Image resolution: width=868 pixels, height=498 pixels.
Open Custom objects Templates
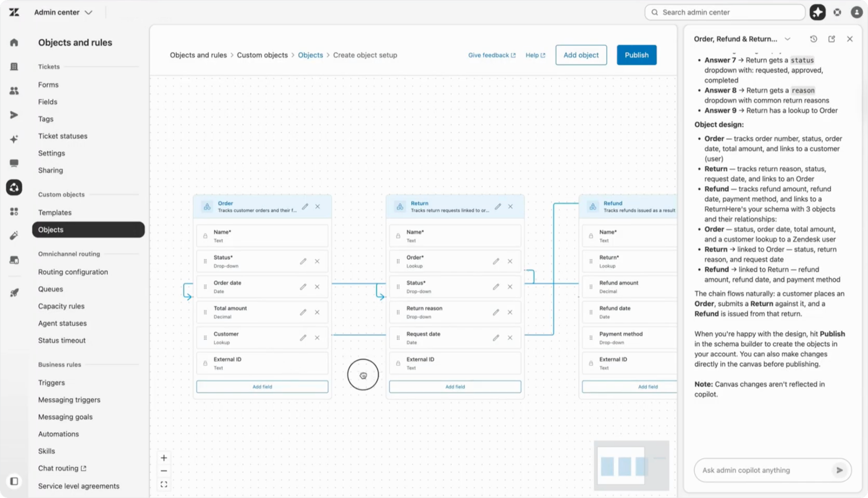[55, 212]
